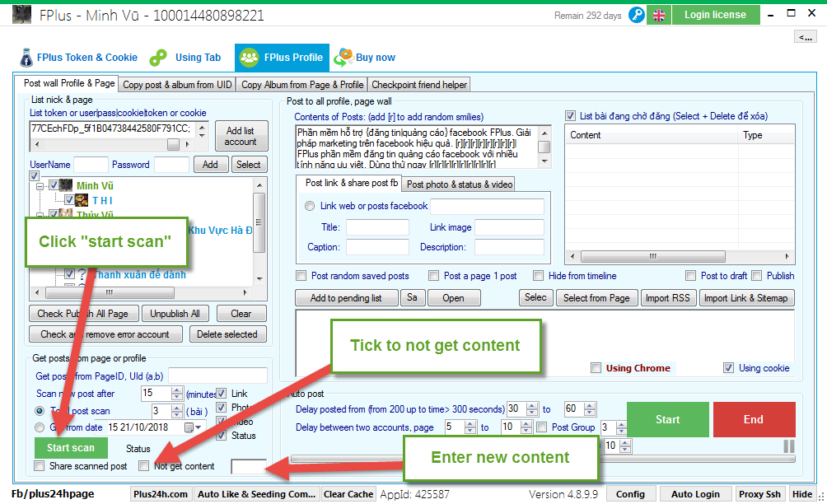
Task: Click the blue key license icon
Action: [x=637, y=15]
